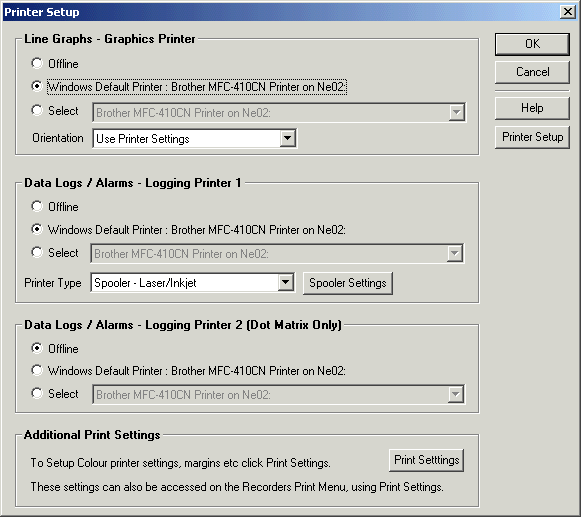
Task: Click the Print Settings button
Action: pos(426,460)
